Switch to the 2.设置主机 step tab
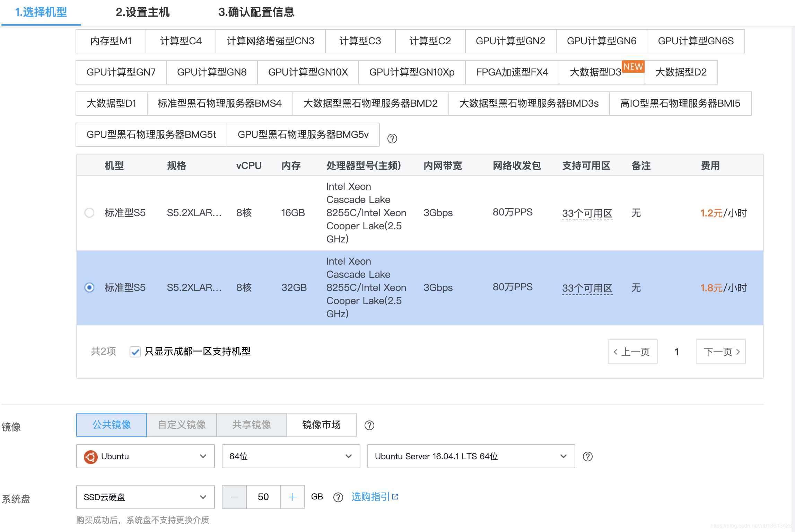Screen dimensions: 795x532 pyautogui.click(x=143, y=12)
